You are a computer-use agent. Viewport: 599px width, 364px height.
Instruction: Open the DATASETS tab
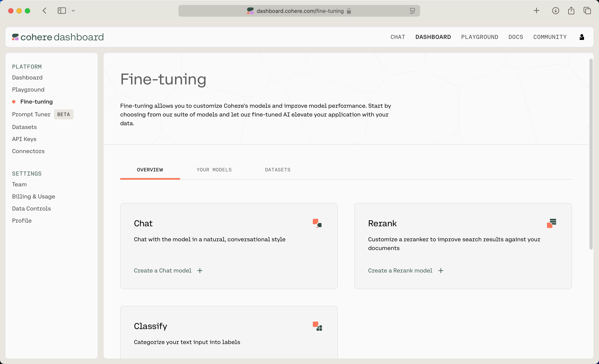click(278, 169)
